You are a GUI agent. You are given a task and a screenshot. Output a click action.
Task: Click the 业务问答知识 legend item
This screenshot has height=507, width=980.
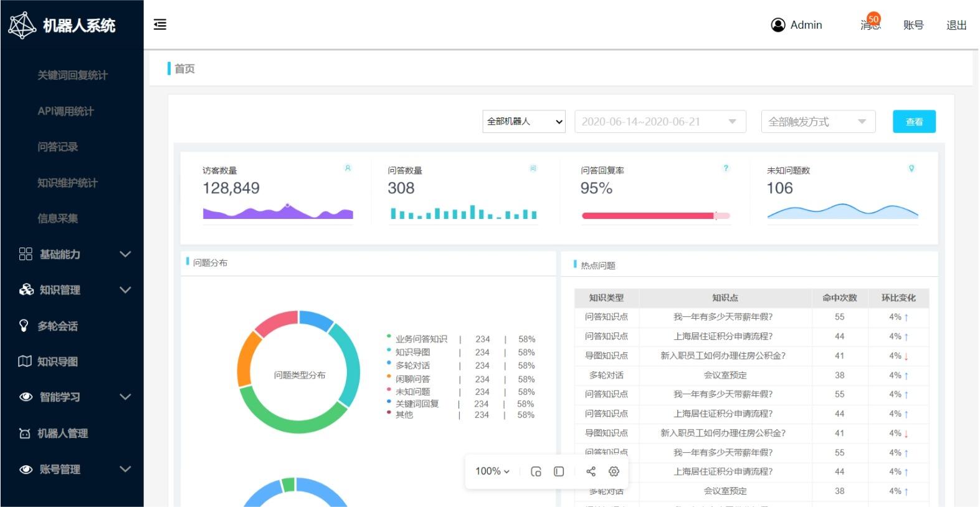(421, 339)
